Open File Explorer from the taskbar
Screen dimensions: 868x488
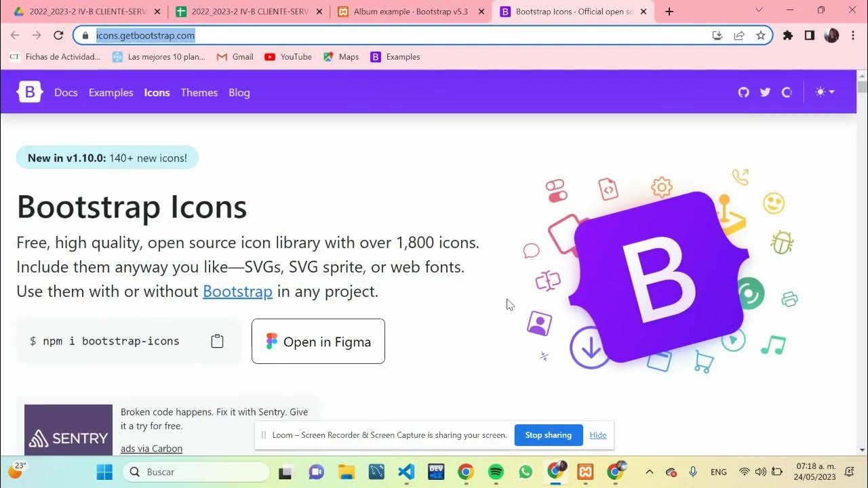347,472
